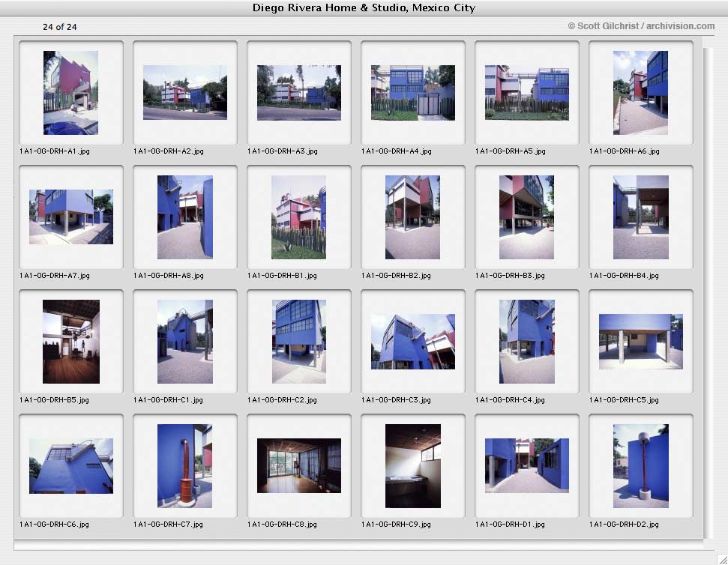Open chimney pipe thumbnail 1A1-OG-DRH-C7.jpg

(184, 466)
